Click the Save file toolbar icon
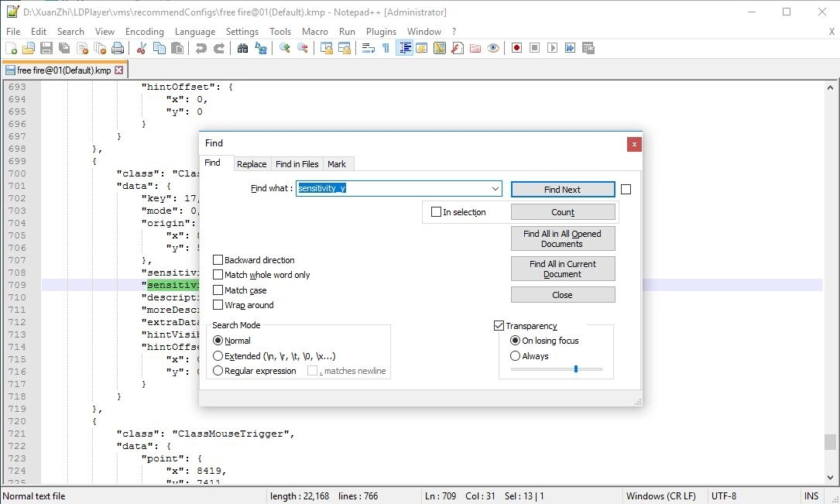 tap(46, 48)
